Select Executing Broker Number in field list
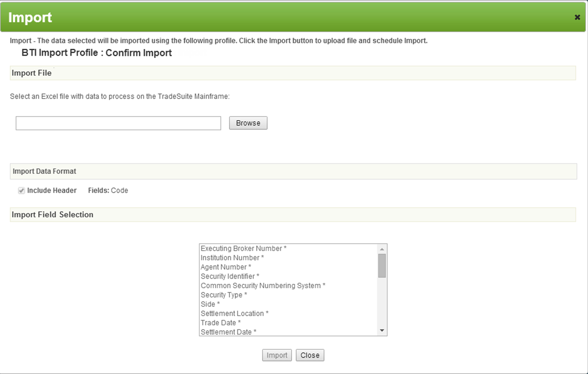 click(243, 248)
